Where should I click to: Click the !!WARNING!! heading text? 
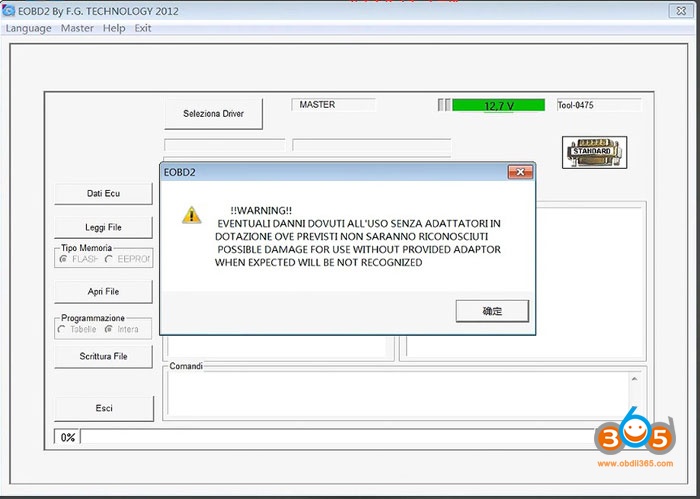point(261,210)
